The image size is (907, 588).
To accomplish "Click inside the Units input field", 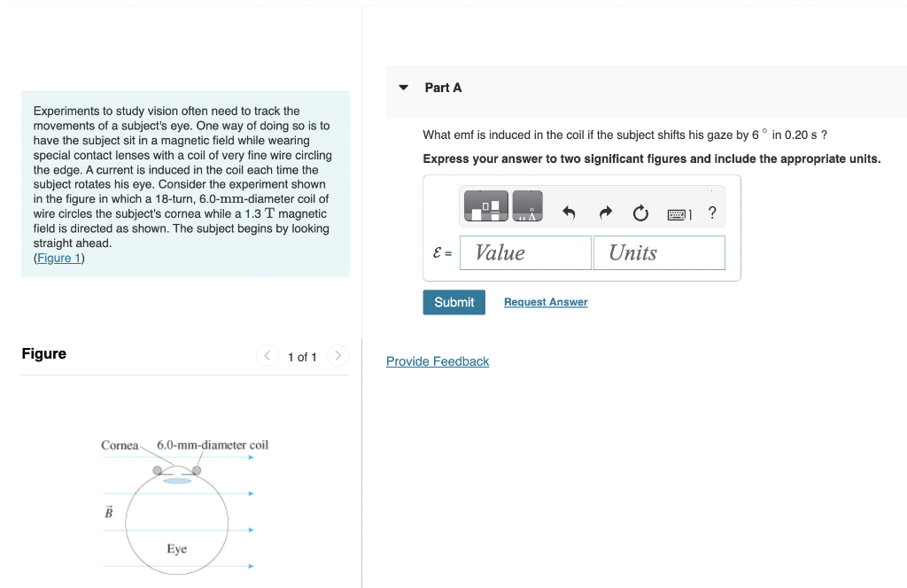I will (659, 252).
